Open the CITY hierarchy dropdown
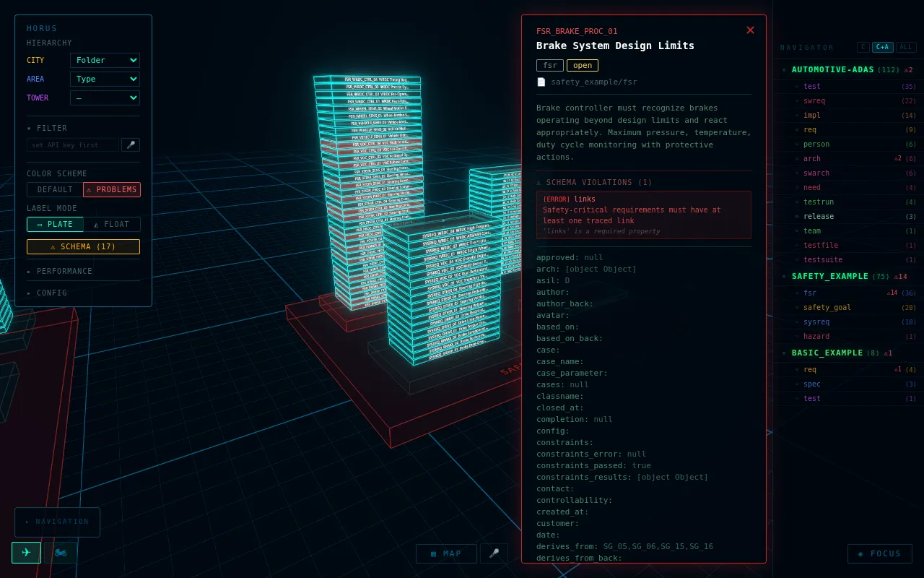Screen dimensions: 924x578 pyautogui.click(x=105, y=60)
